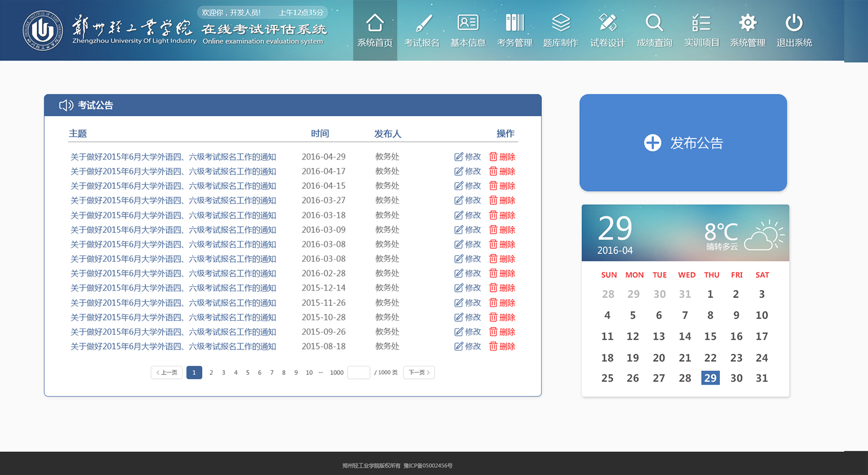
Task: Edit the 2016-02-28 announcement
Action: coord(468,273)
